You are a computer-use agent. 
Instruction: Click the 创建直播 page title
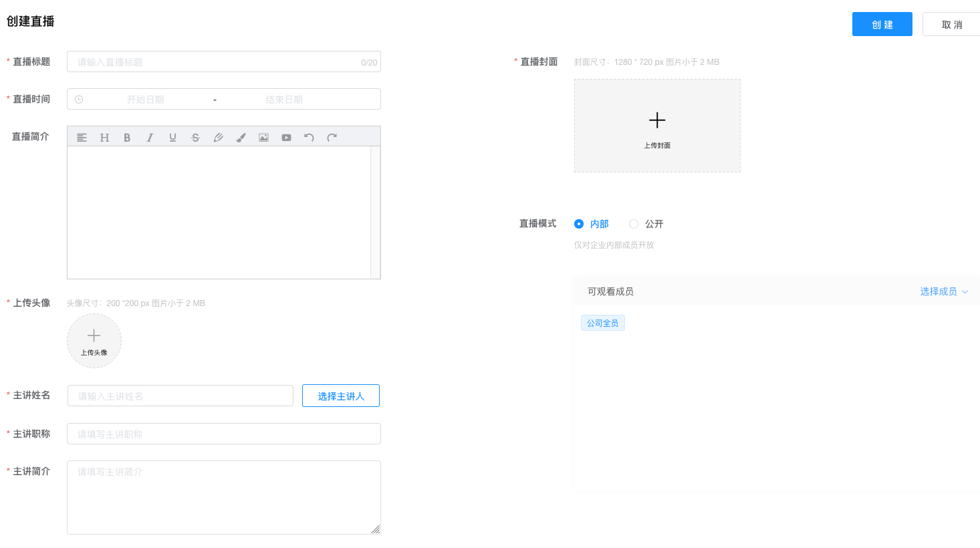pyautogui.click(x=30, y=21)
